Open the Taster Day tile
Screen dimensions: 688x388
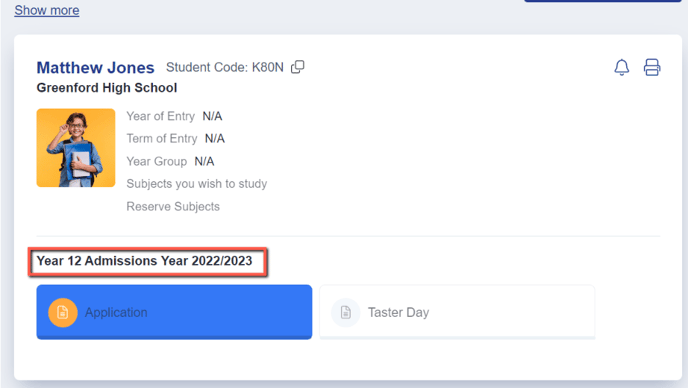pos(457,312)
